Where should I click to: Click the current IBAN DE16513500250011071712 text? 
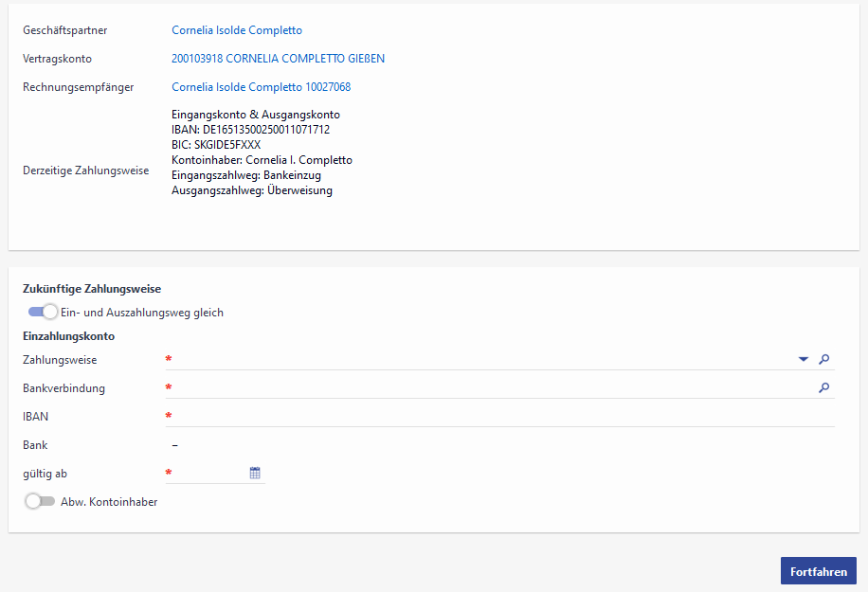click(x=250, y=130)
